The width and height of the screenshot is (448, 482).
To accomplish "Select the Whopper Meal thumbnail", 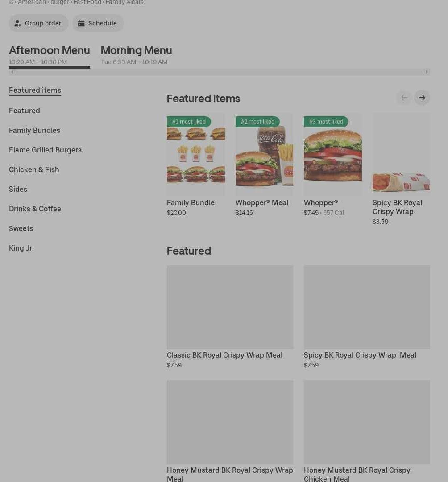I will [264, 155].
